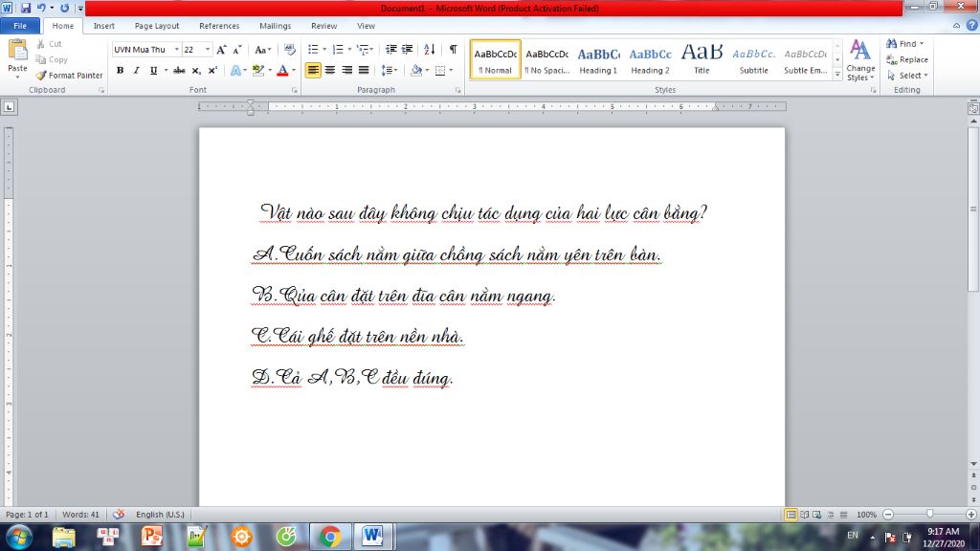The height and width of the screenshot is (551, 980).
Task: Apply borders to the paragraph
Action: pyautogui.click(x=440, y=71)
